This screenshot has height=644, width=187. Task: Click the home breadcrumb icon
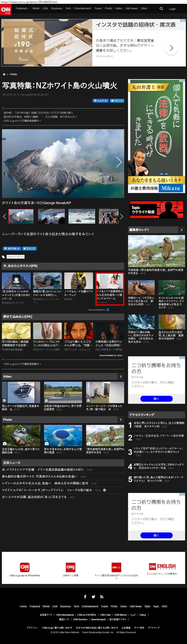pos(4,74)
